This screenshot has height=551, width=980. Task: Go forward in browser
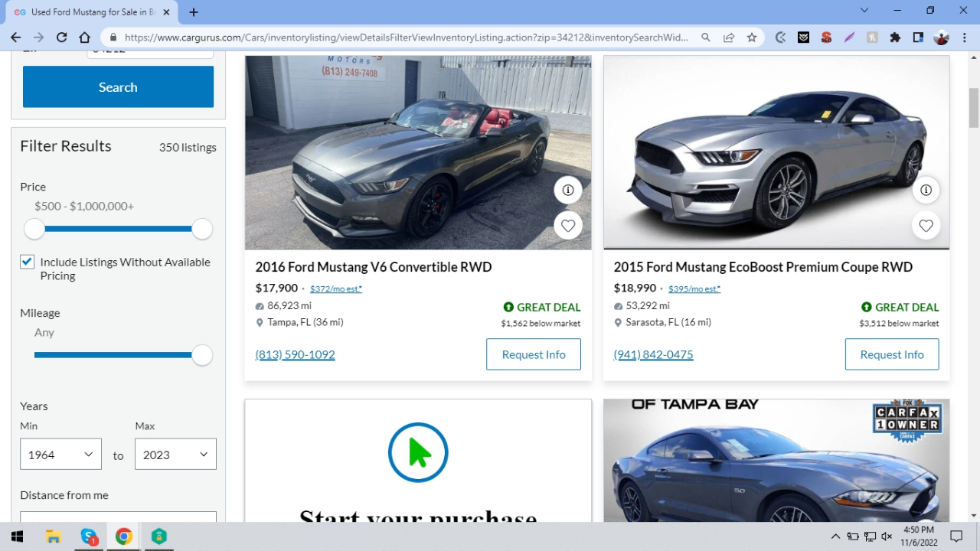[38, 37]
